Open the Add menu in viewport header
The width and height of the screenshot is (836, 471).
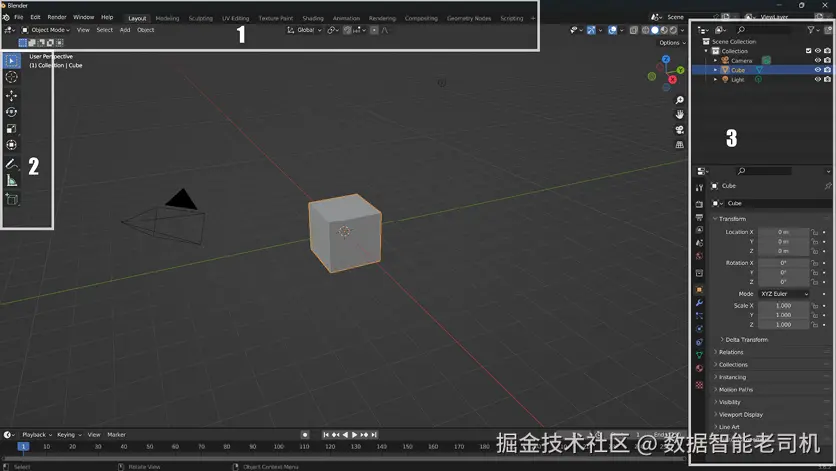(x=125, y=30)
